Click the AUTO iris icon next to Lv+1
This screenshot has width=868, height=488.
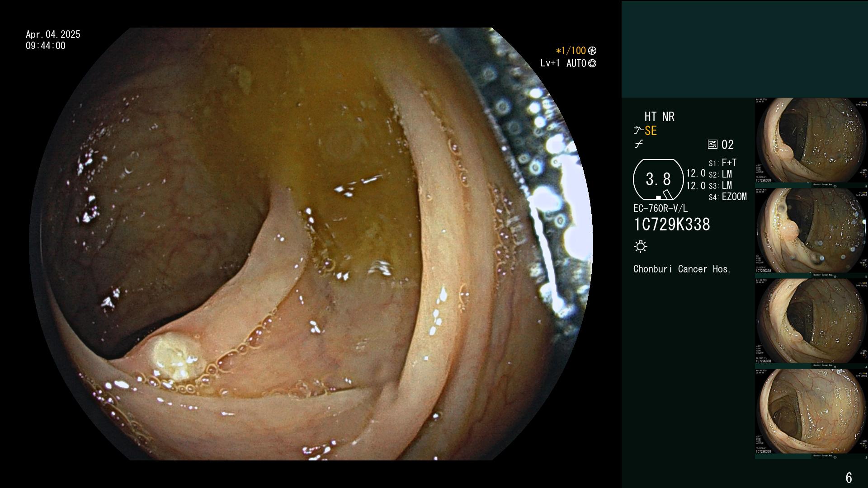point(592,63)
